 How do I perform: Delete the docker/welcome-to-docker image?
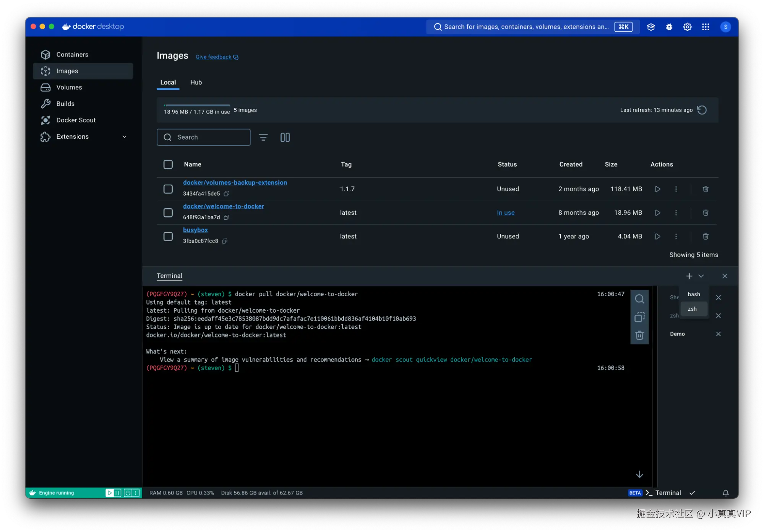[x=706, y=213]
